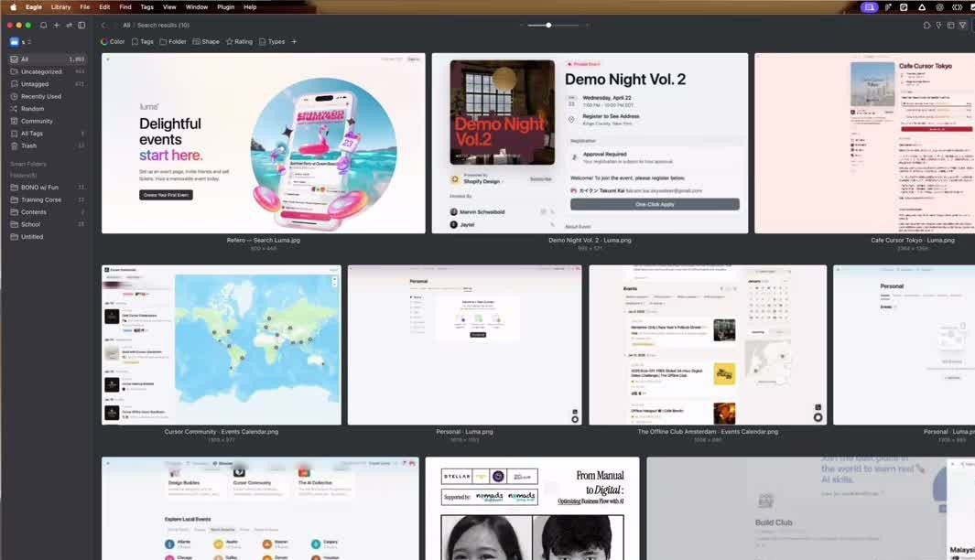
Task: Open the BONO w/ Fun folder
Action: 48,187
